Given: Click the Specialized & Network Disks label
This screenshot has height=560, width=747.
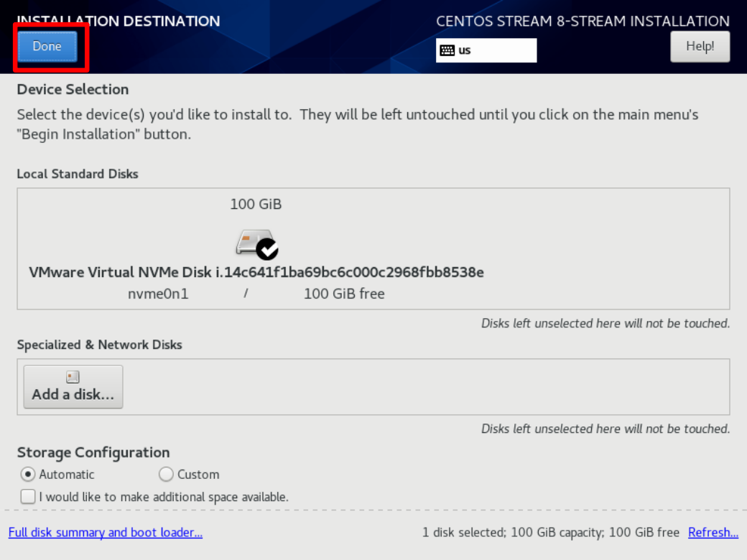Looking at the screenshot, I should point(100,345).
